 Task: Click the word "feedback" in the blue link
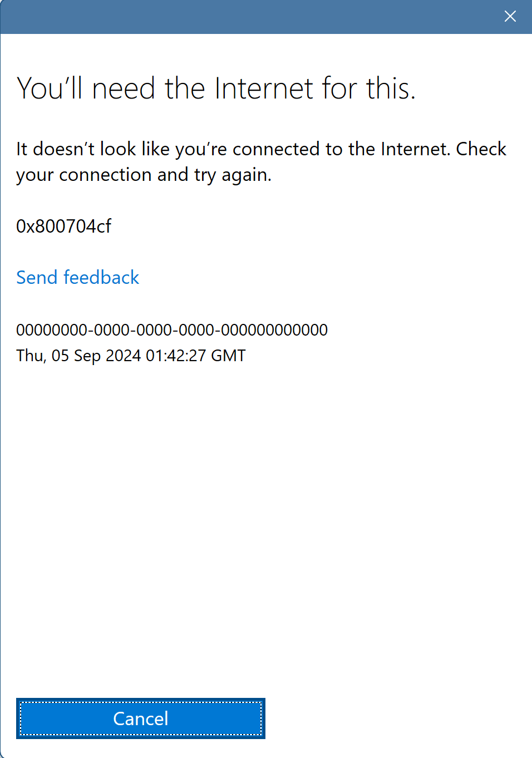click(x=101, y=277)
